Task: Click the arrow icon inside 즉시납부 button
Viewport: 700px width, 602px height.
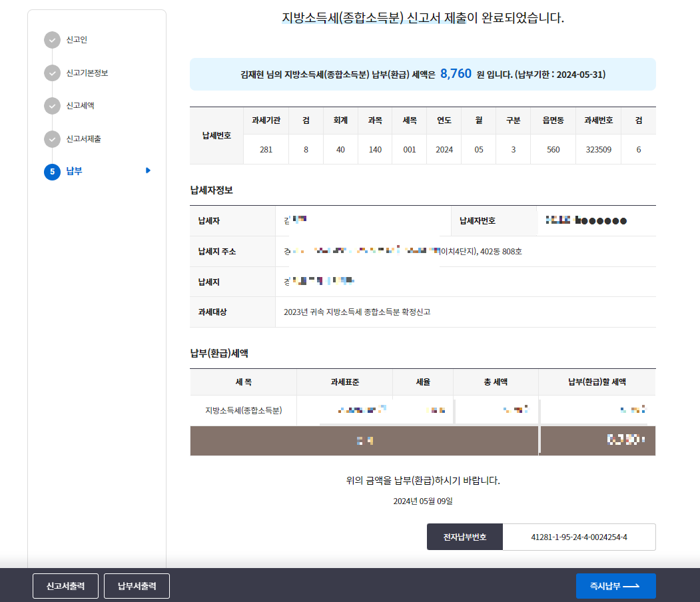Action: tap(633, 587)
